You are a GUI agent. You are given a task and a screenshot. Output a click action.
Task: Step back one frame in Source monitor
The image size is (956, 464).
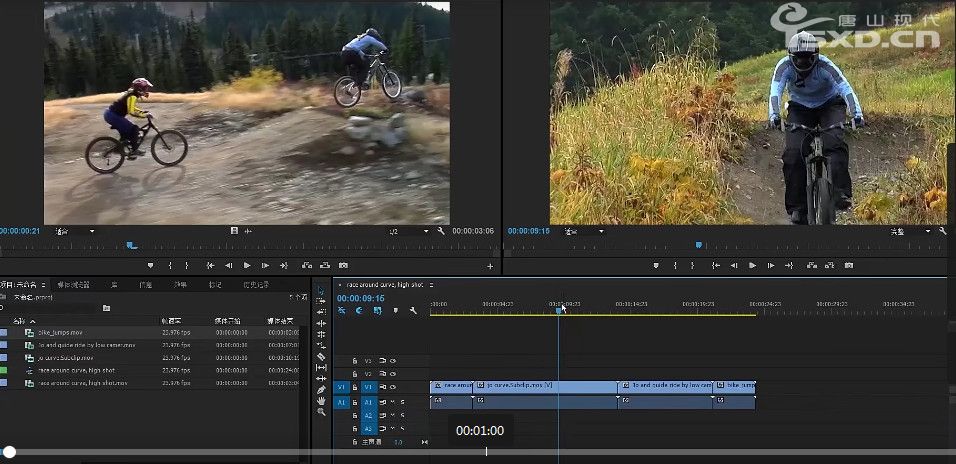[229, 266]
